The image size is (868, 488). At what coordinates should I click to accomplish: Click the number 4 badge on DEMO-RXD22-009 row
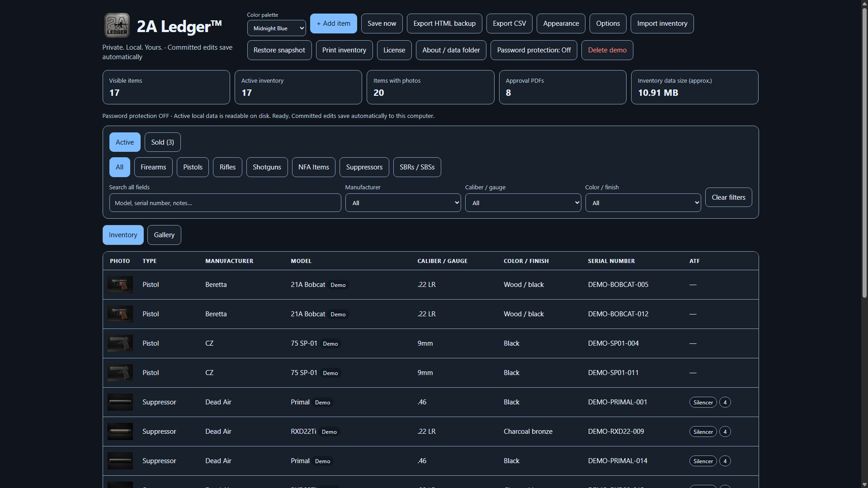[725, 432]
